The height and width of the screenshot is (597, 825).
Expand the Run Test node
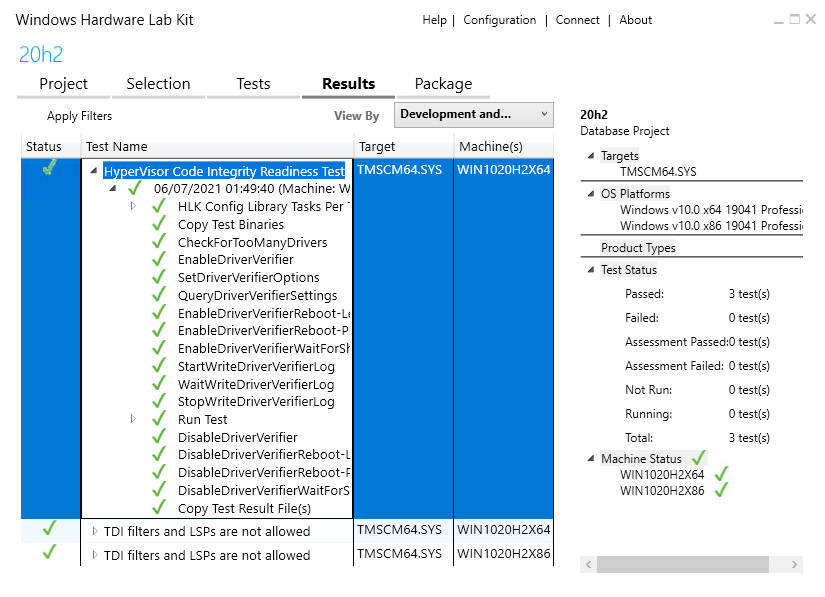click(133, 419)
